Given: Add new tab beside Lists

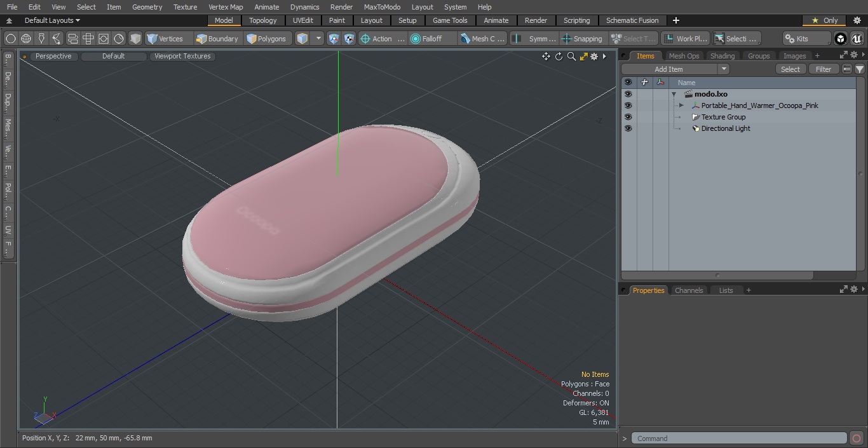Looking at the screenshot, I should click(x=749, y=290).
